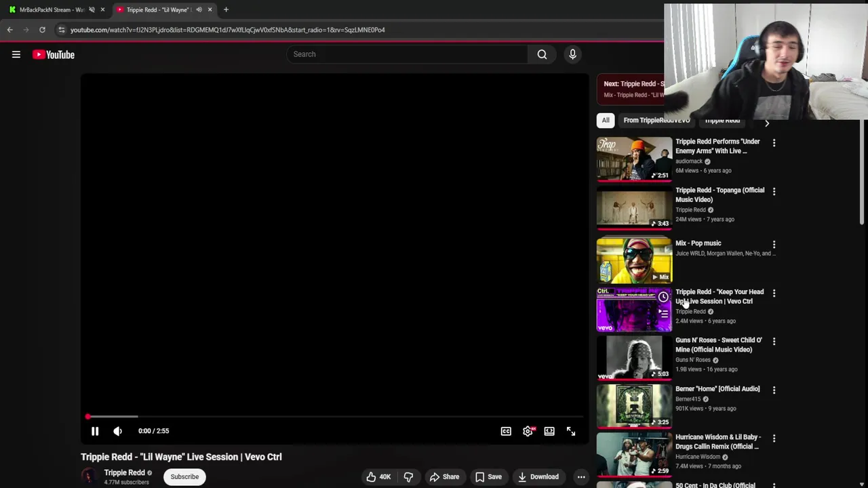Click the search magnifier button
868x488 pixels.
(542, 54)
